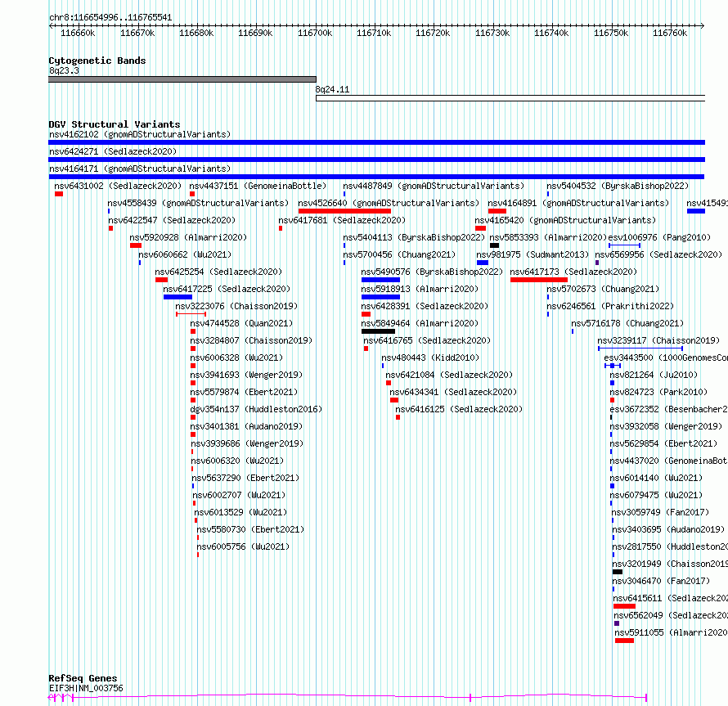Click the blue bar of nsv6417225
This screenshot has width=728, height=706.
pyautogui.click(x=178, y=297)
